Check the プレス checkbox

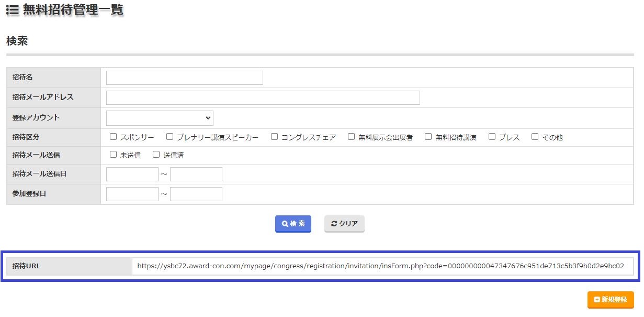click(492, 137)
